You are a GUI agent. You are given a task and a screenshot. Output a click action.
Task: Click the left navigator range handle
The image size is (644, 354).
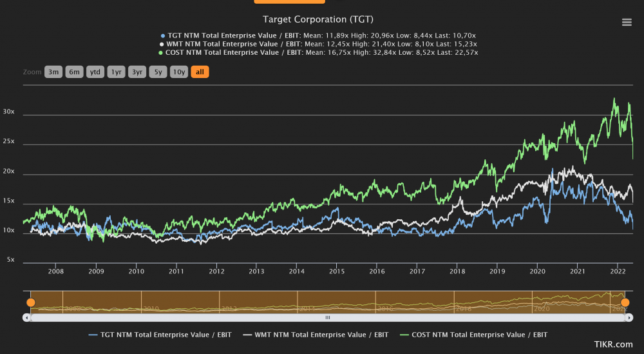31,302
